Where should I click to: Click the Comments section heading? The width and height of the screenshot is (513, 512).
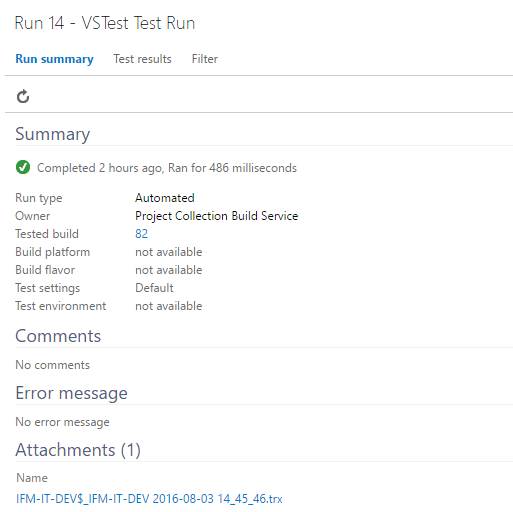(58, 336)
